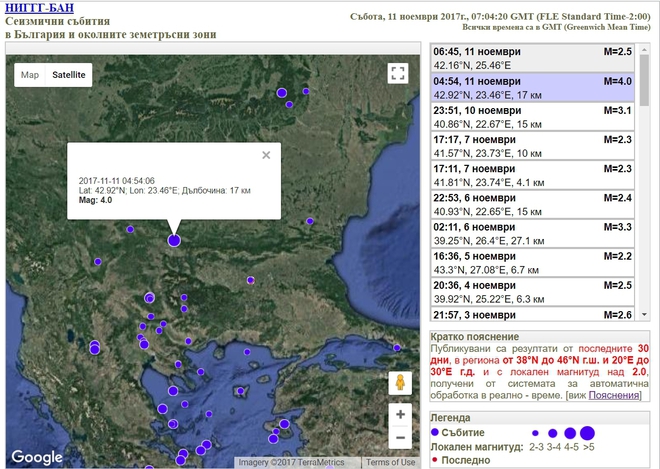
Task: Click the magnitude 4.0 event marker
Action: (174, 240)
